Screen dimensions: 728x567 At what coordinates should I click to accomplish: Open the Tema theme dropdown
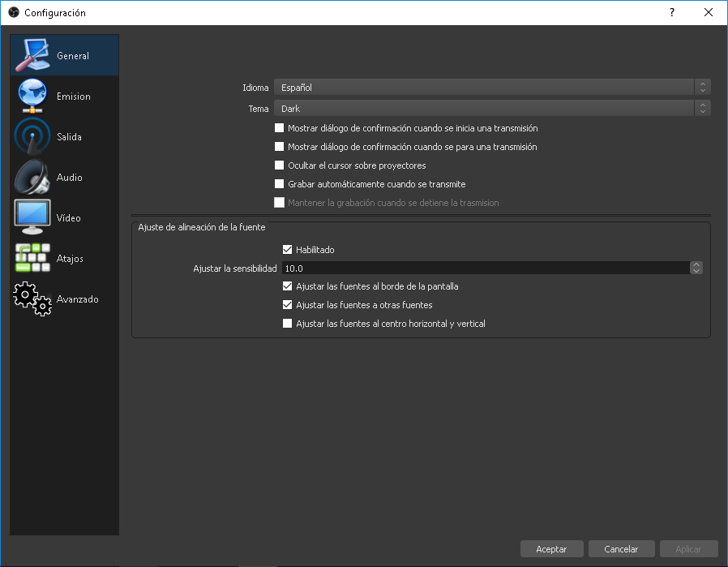point(492,108)
